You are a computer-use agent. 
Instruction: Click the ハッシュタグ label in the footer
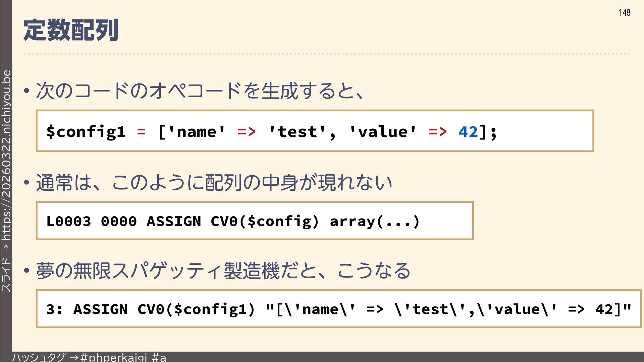pos(39,357)
